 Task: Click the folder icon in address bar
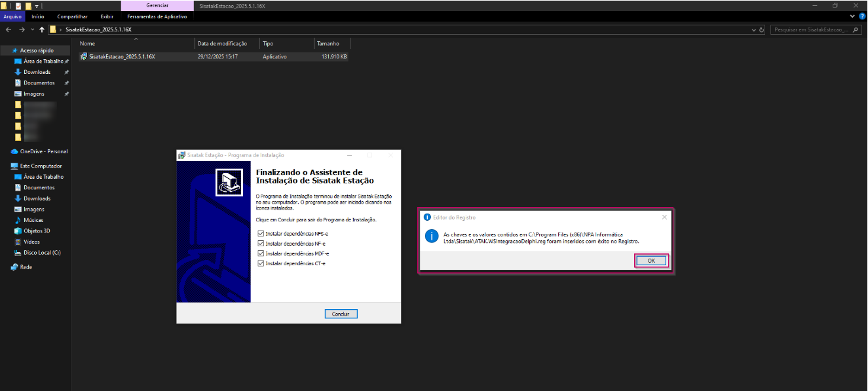pos(53,29)
